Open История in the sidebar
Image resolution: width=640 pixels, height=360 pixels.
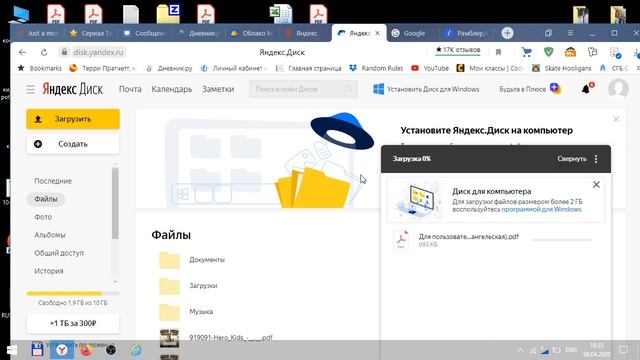click(49, 271)
